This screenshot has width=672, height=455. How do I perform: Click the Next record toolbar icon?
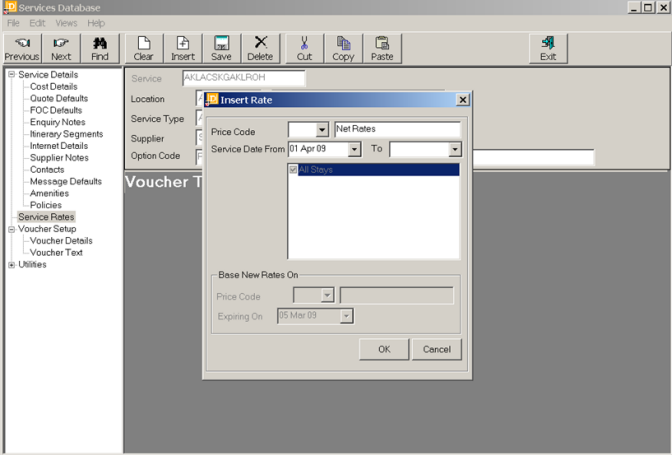(x=61, y=43)
